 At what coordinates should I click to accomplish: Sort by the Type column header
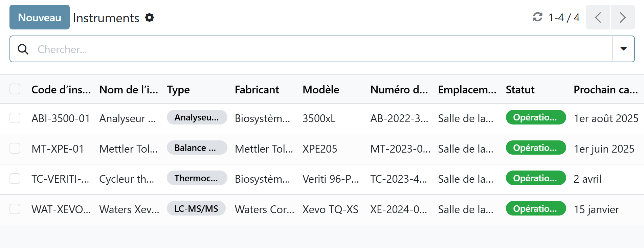pyautogui.click(x=178, y=90)
